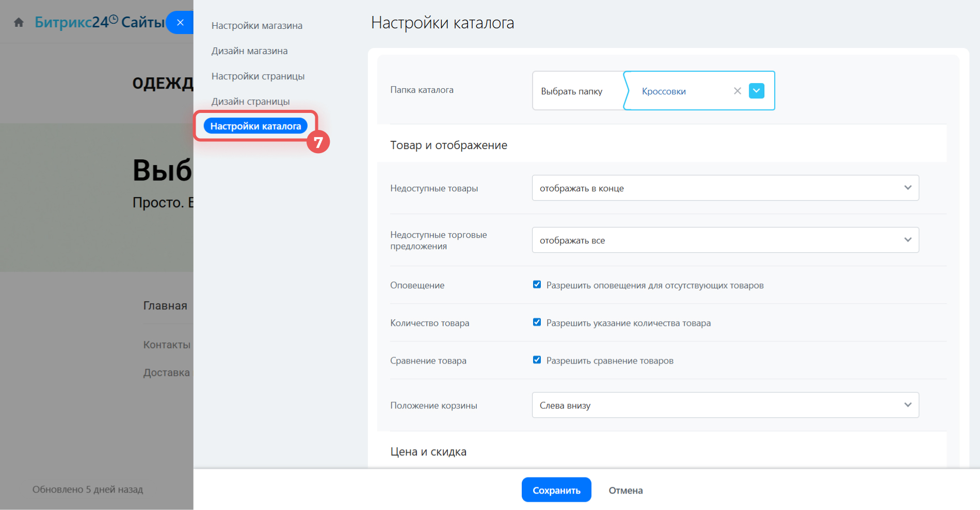Open Настройки магазина section
The width and height of the screenshot is (980, 510).
coord(256,26)
